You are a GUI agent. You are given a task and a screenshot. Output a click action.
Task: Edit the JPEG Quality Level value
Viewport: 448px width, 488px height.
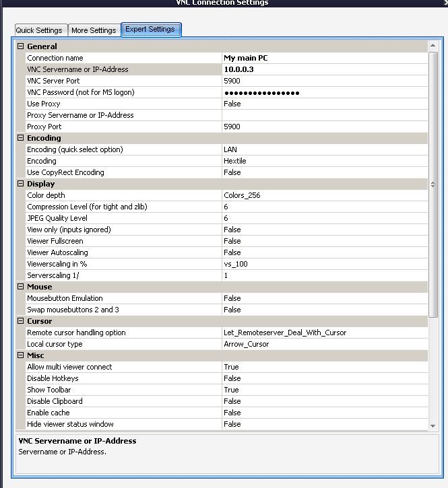pos(325,218)
